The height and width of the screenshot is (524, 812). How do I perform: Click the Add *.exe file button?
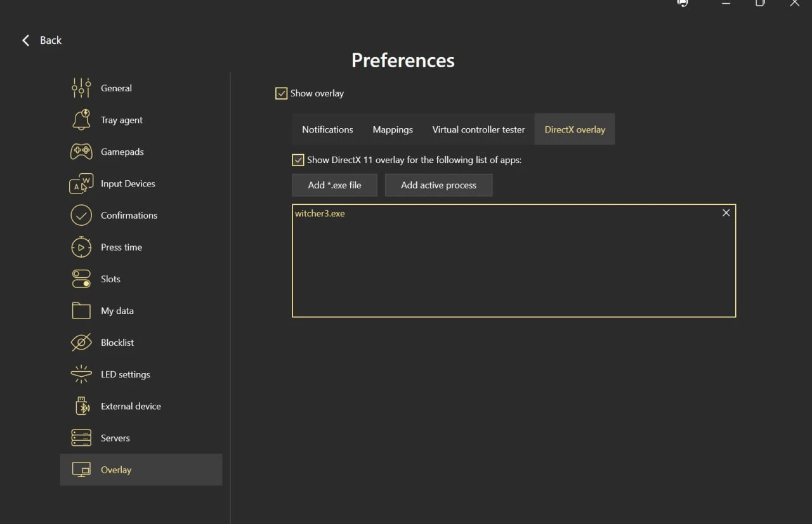[334, 185]
